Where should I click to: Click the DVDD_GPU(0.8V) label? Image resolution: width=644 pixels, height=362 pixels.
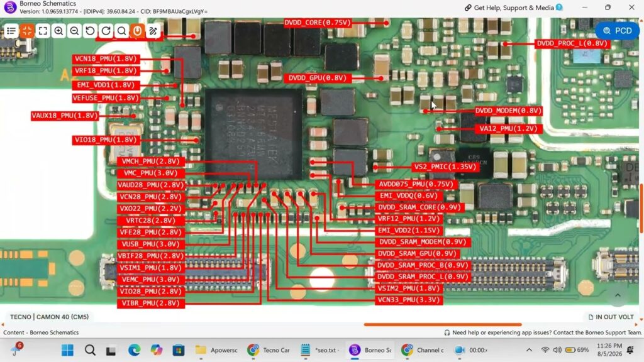(x=317, y=77)
